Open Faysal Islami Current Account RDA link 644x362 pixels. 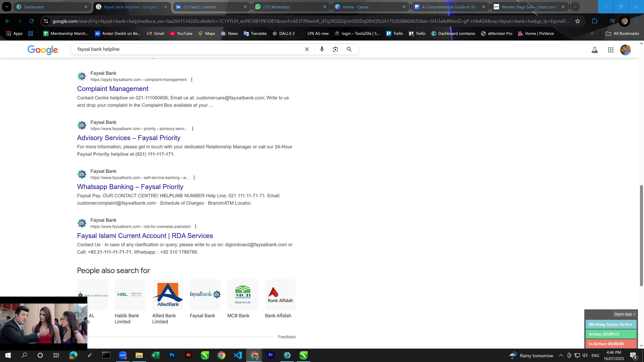tap(145, 236)
